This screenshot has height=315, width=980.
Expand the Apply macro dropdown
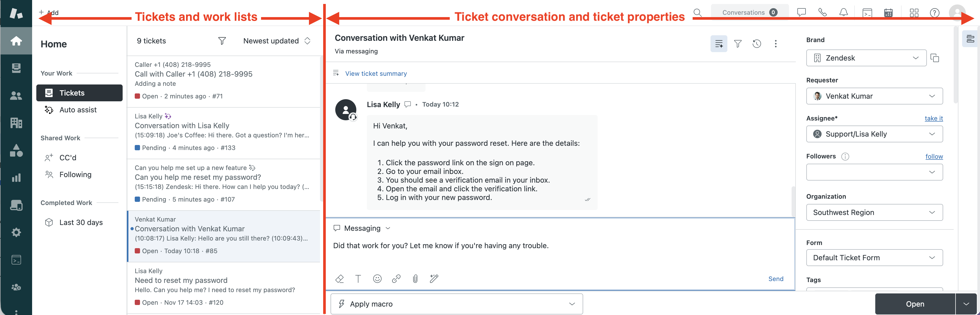click(457, 304)
